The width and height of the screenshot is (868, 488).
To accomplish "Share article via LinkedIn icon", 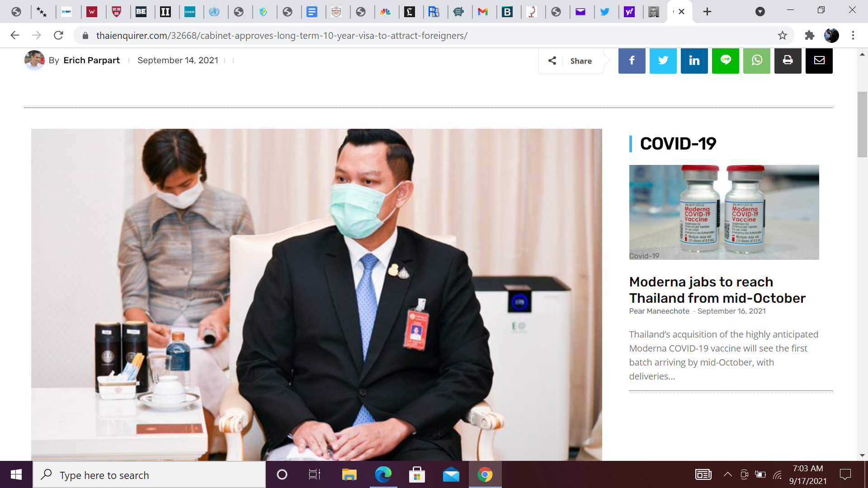I will click(x=694, y=61).
